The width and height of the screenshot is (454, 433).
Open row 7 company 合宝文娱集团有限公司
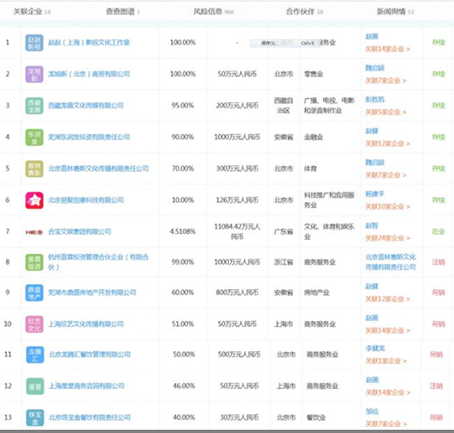click(79, 231)
